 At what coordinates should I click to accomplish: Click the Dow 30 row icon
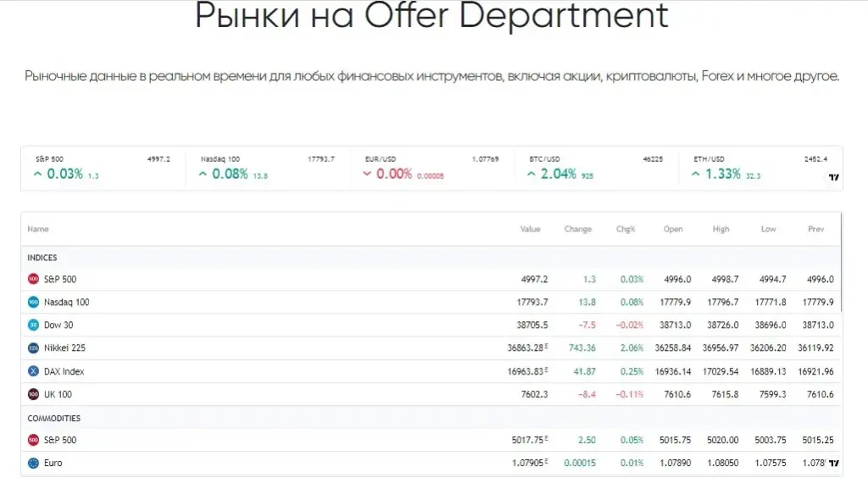[33, 325]
